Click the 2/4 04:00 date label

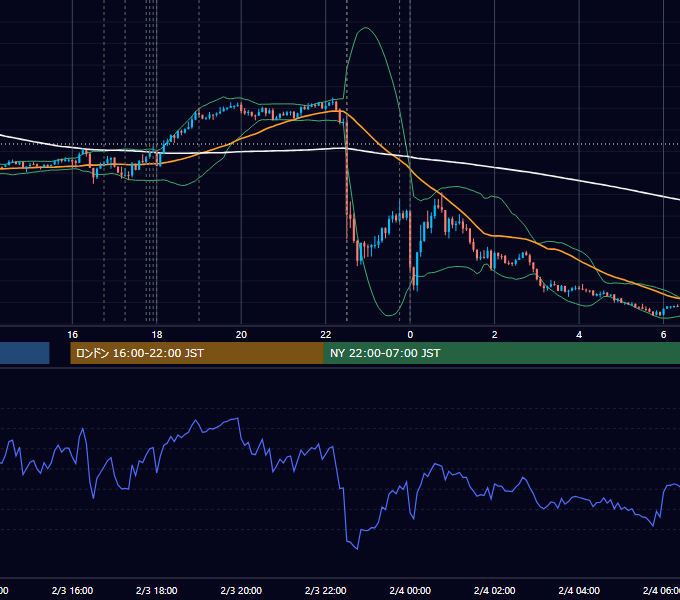(x=579, y=590)
